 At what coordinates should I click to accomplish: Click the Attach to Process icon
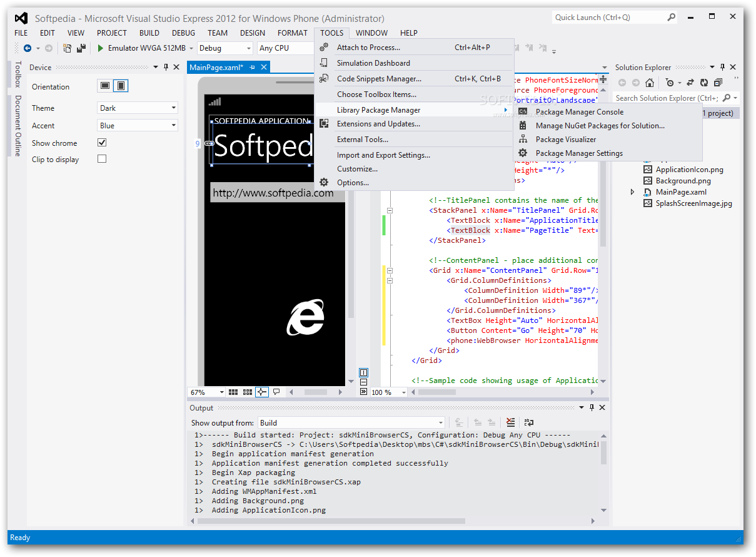tap(324, 47)
